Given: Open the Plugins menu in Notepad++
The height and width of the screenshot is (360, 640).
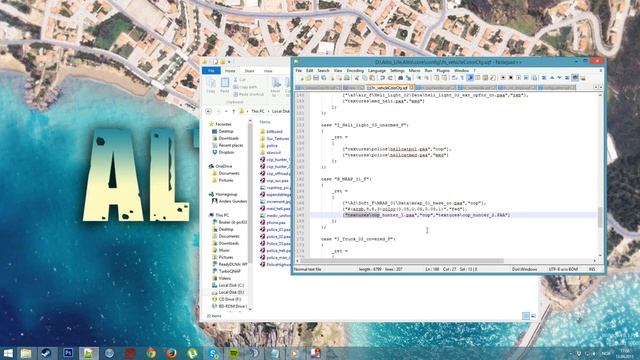Looking at the screenshot, I should pos(443,71).
